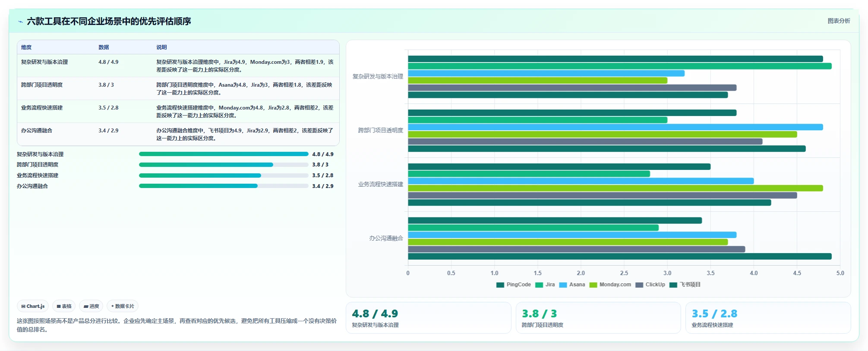Toggle the PingCode legend item
The image size is (868, 351).
coord(514,285)
